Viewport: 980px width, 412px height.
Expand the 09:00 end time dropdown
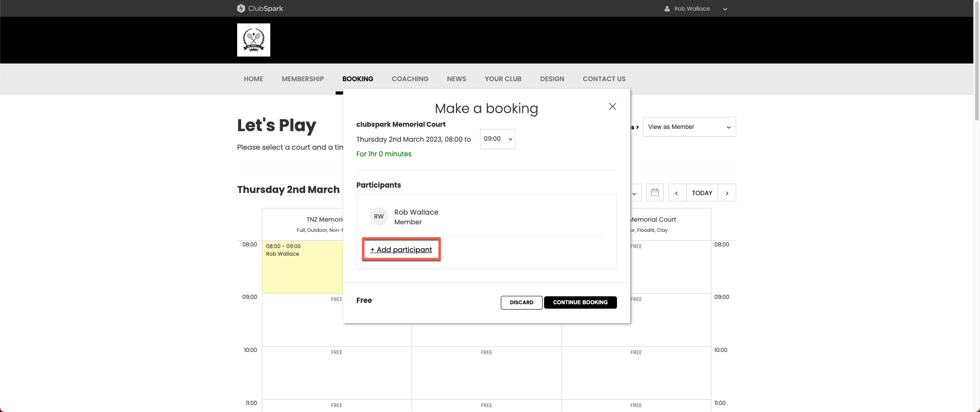(x=498, y=139)
